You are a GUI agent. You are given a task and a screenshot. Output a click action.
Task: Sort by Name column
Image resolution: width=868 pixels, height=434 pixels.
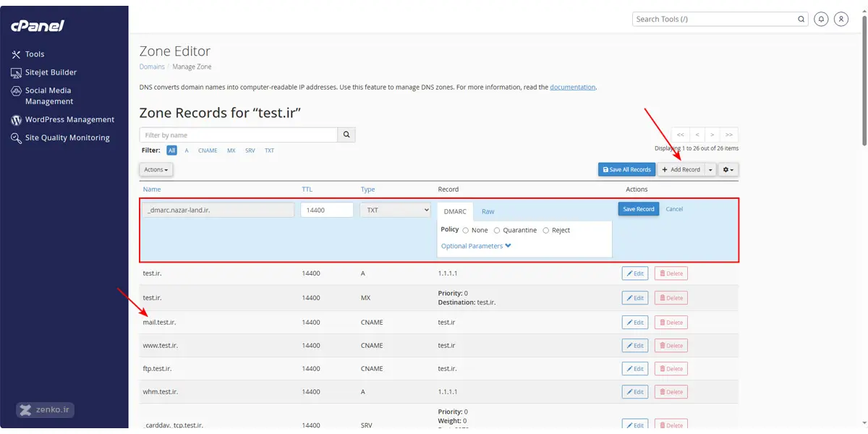pos(152,190)
